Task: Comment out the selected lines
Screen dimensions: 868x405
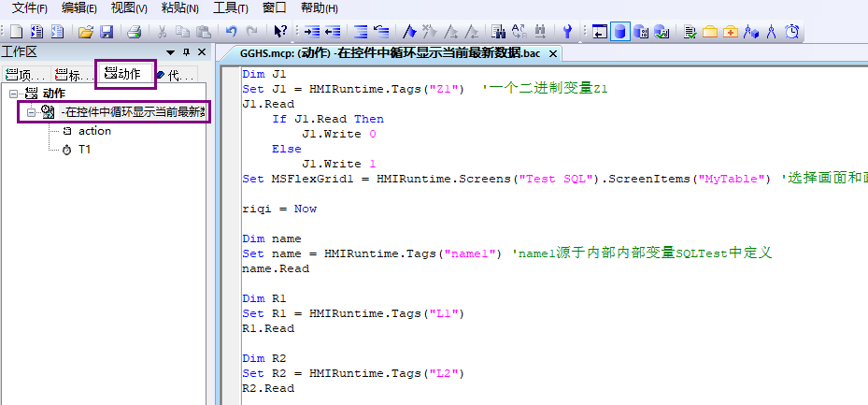Action: [x=361, y=32]
